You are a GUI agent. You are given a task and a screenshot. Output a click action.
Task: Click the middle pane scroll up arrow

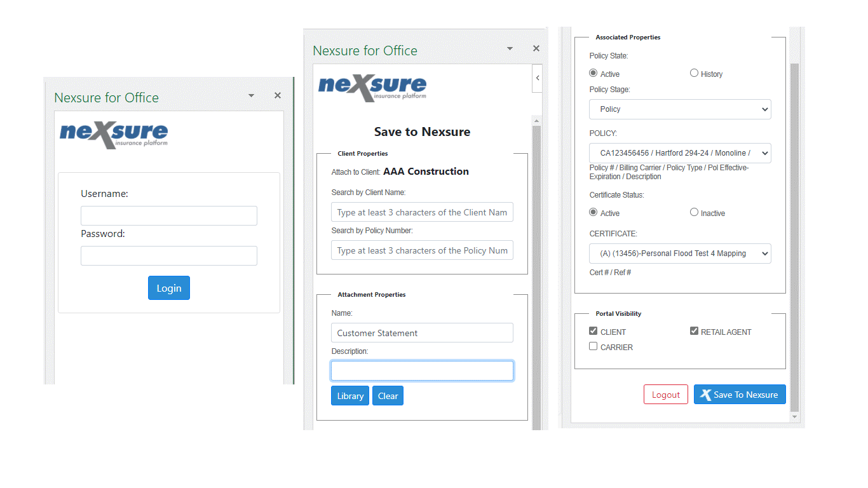coord(536,120)
